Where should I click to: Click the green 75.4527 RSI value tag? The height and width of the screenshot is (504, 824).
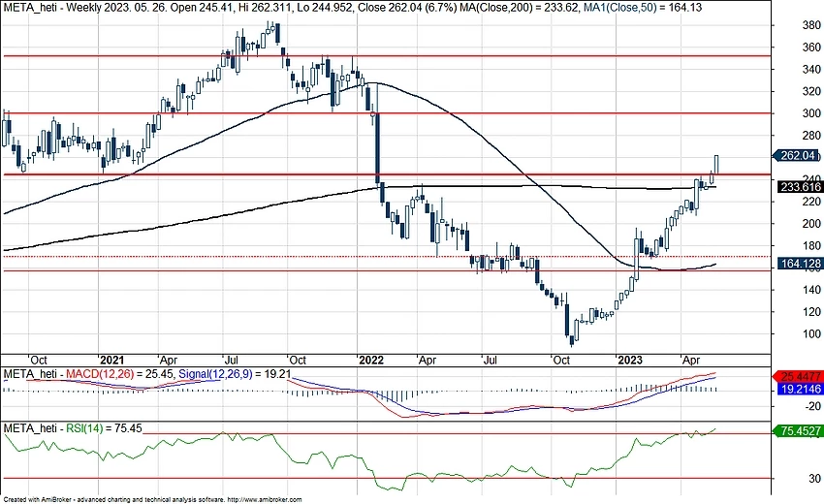(x=797, y=431)
